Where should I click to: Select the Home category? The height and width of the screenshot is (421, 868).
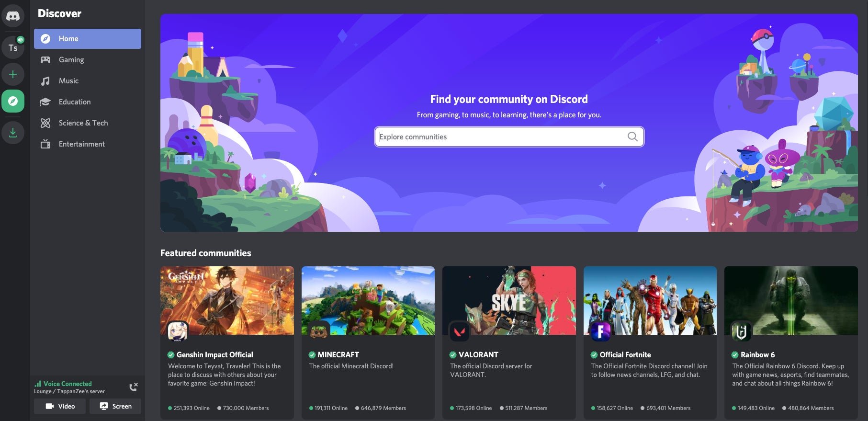[88, 39]
